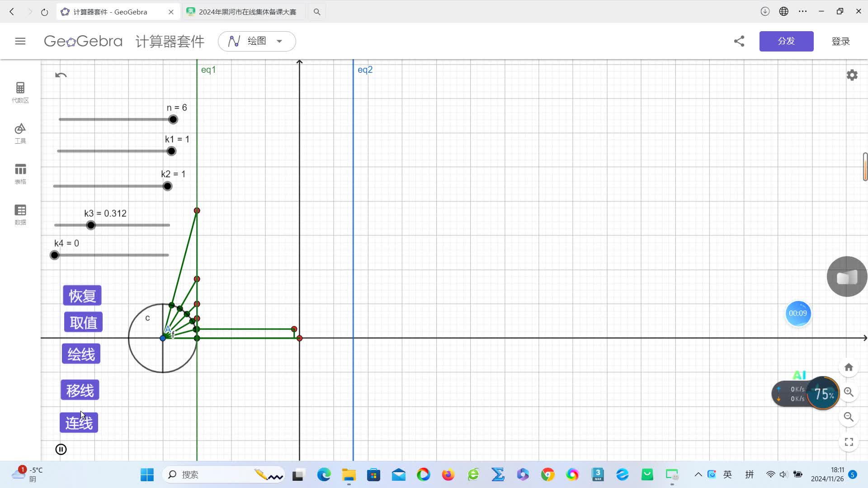Open the Windows Start menu
868x488 pixels.
[x=147, y=474]
